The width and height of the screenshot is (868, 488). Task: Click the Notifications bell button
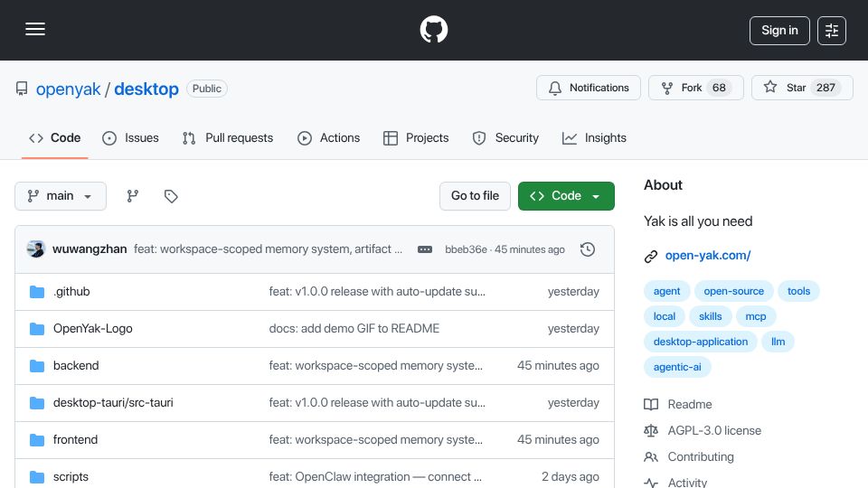click(589, 88)
